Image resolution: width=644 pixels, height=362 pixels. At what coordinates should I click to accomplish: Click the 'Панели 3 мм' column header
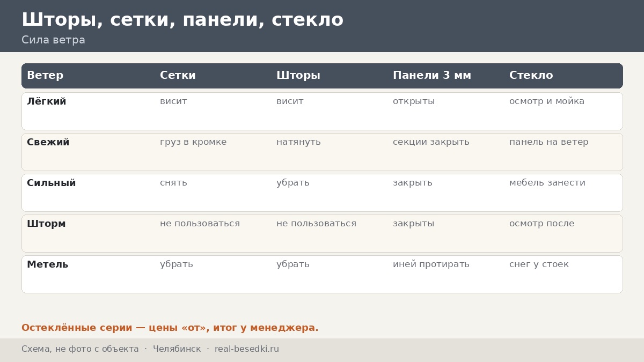click(x=432, y=76)
